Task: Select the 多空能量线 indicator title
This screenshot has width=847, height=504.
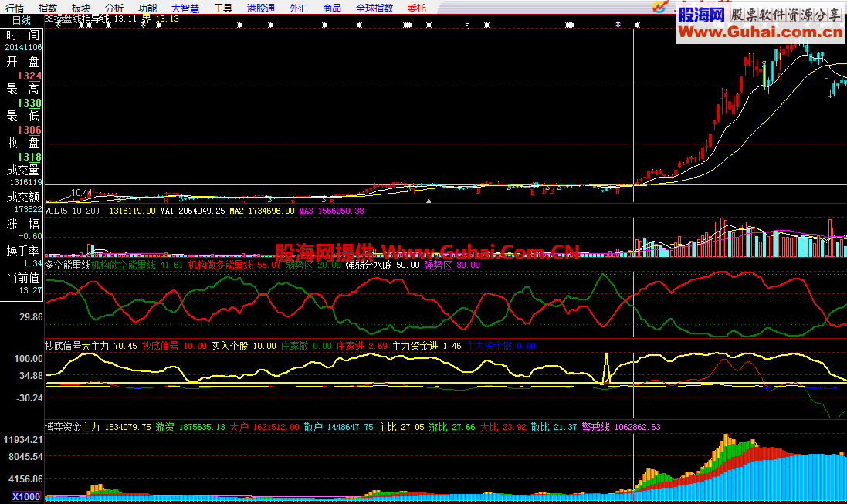Action: pyautogui.click(x=68, y=265)
